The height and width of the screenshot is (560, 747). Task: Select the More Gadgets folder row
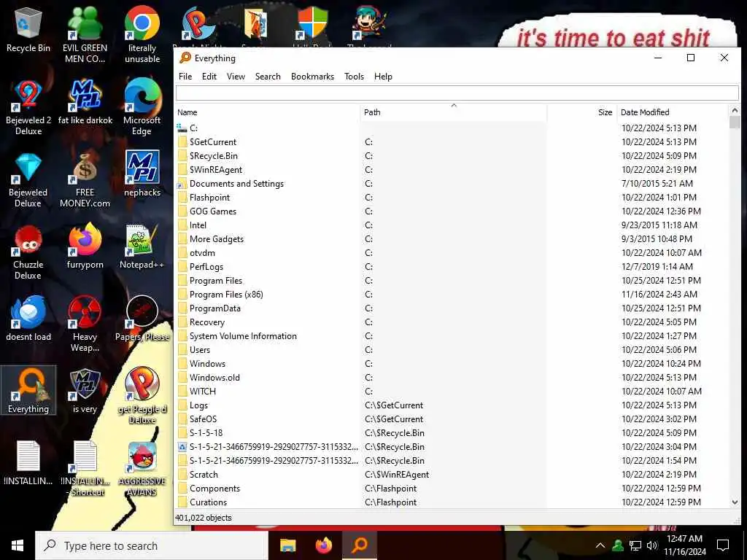click(x=452, y=238)
